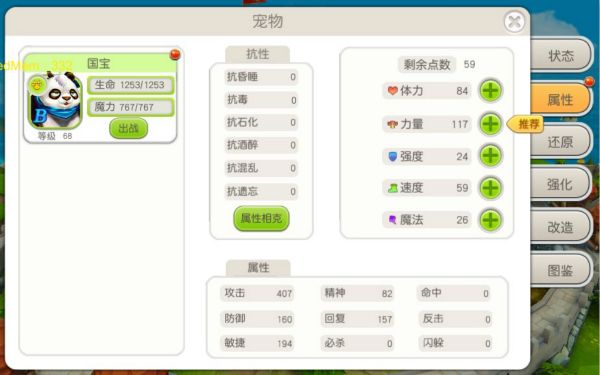
Task: Click the 生命 health bar
Action: click(131, 85)
